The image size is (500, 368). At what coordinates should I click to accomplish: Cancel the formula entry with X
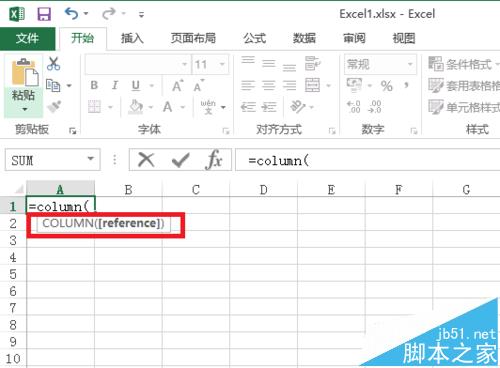(146, 160)
